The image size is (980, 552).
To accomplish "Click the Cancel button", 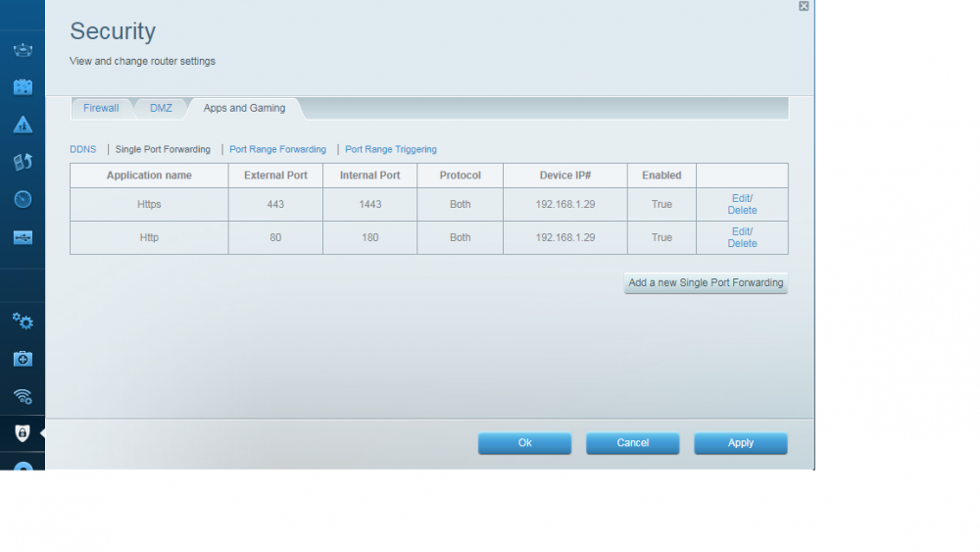I will coord(632,442).
